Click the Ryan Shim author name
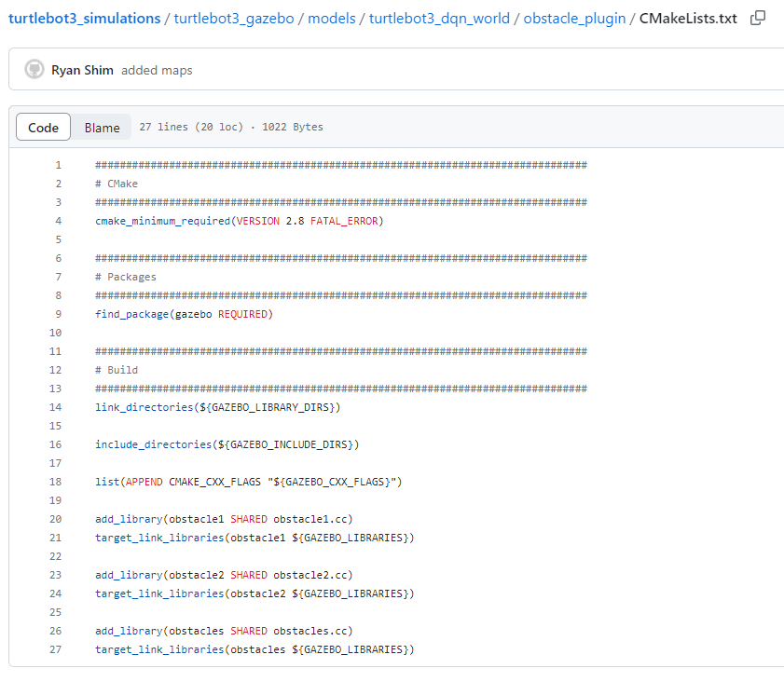 (82, 70)
